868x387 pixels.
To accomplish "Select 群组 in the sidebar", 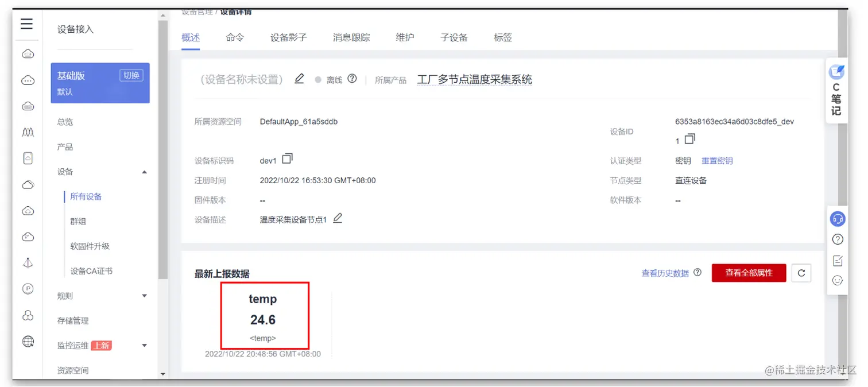I will tap(78, 222).
